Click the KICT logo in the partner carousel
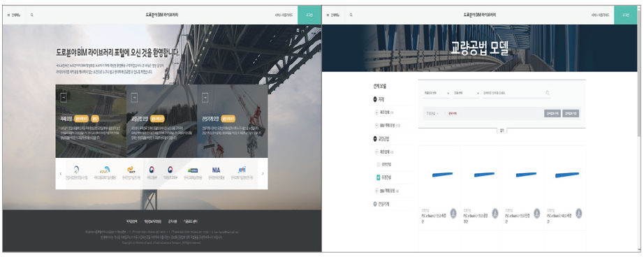 click(x=131, y=170)
